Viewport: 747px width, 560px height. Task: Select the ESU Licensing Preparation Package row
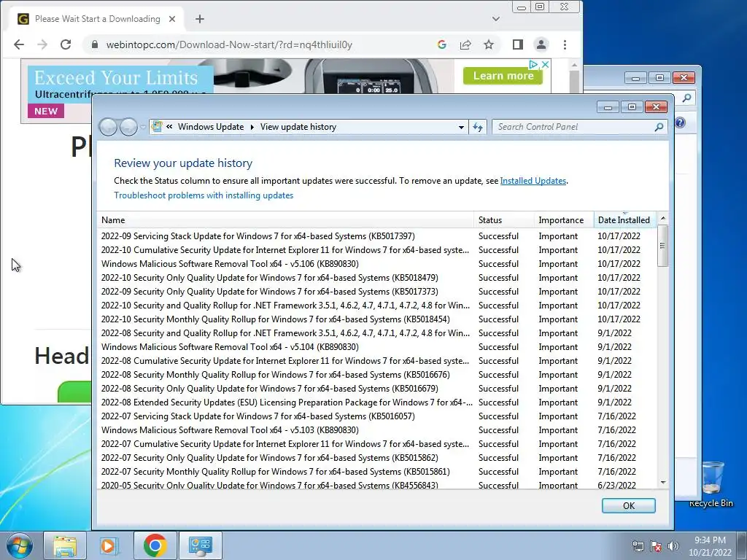pyautogui.click(x=376, y=402)
